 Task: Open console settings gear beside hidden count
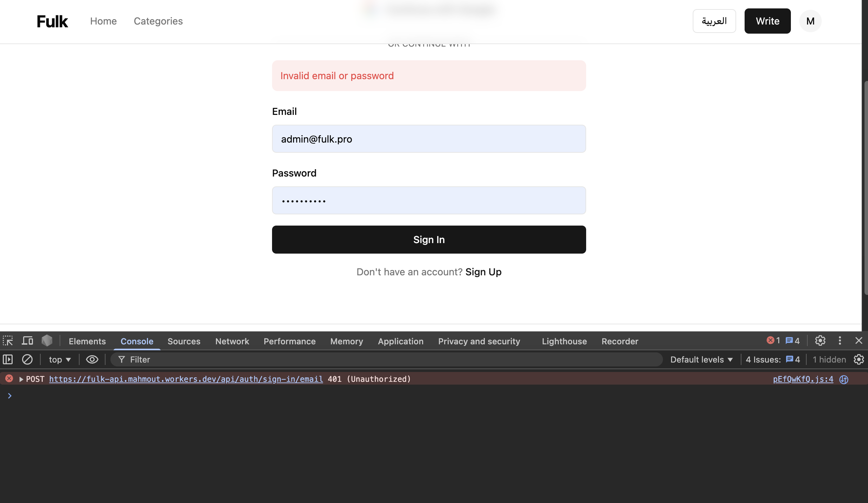point(859,359)
